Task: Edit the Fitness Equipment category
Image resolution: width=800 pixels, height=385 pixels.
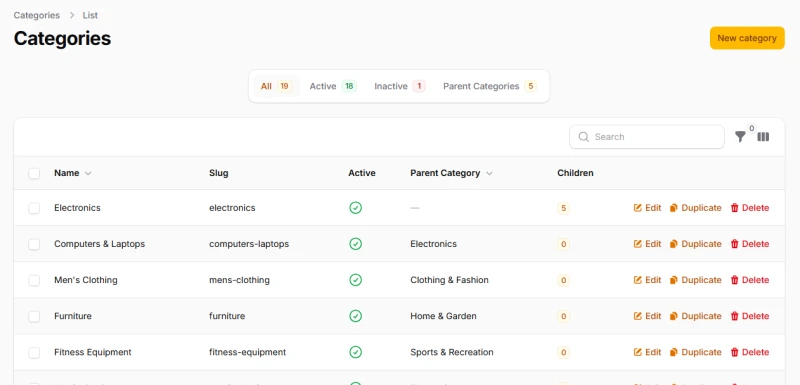Action: pos(647,352)
